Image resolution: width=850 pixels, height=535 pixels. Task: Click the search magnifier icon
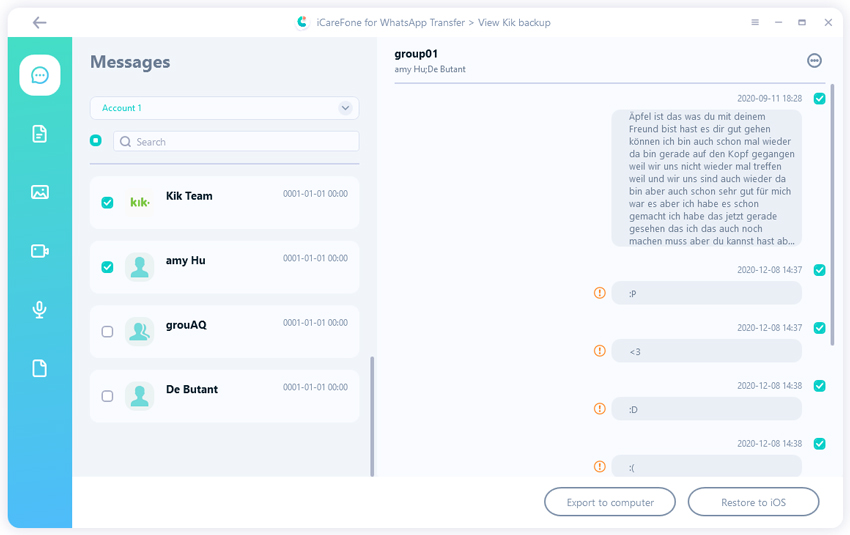[x=125, y=141]
